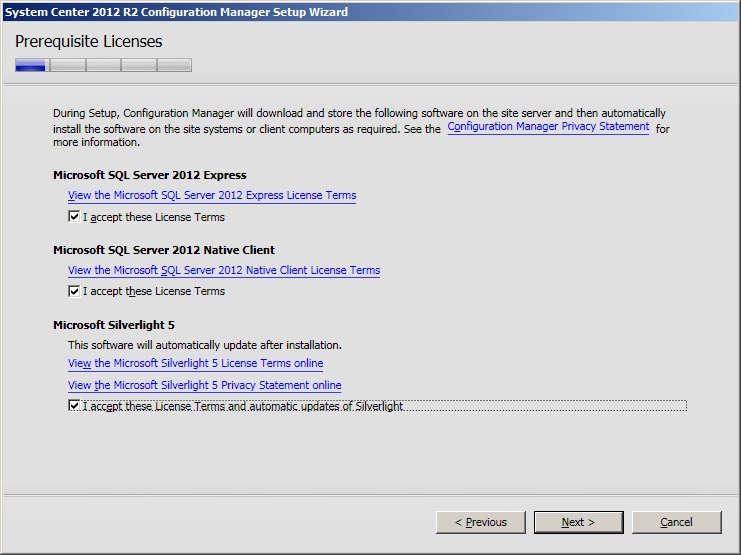The height and width of the screenshot is (555, 741).
Task: View the SQL Server 2012 Express License Terms
Action: [212, 195]
